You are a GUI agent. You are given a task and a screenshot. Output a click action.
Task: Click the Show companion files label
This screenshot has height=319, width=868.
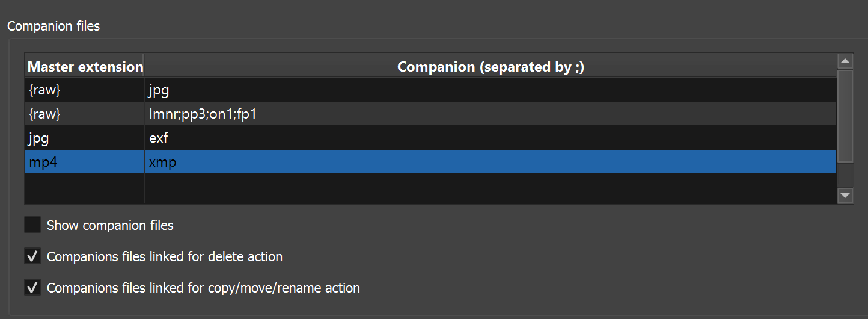pos(110,226)
